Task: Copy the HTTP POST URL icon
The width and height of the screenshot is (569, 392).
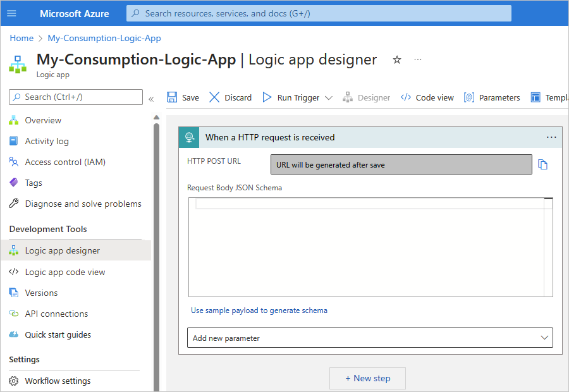Action: point(542,164)
